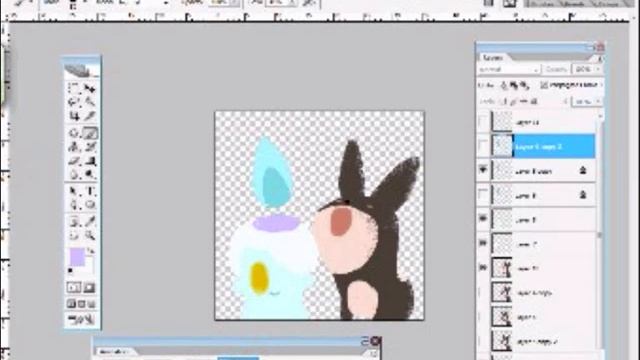The height and width of the screenshot is (360, 640).
Task: Close the bottom palette window
Action: [x=375, y=341]
